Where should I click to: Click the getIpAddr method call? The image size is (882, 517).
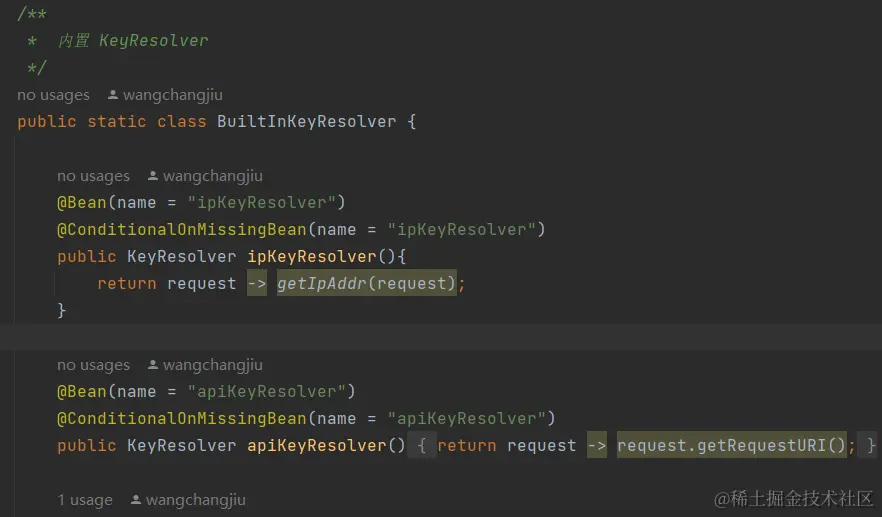322,283
